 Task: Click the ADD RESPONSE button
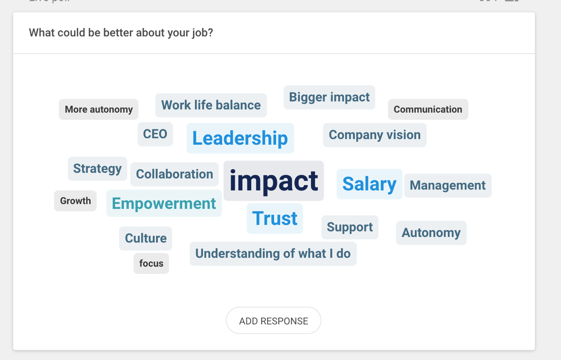[x=273, y=321]
